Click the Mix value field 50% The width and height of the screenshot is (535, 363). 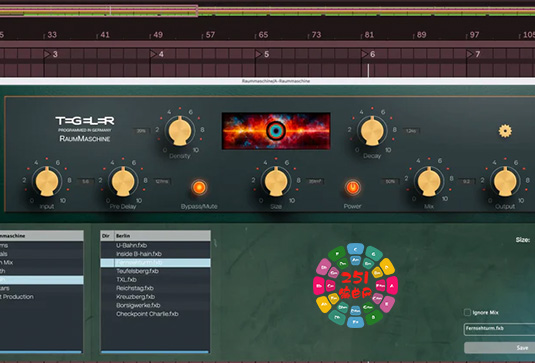[390, 182]
